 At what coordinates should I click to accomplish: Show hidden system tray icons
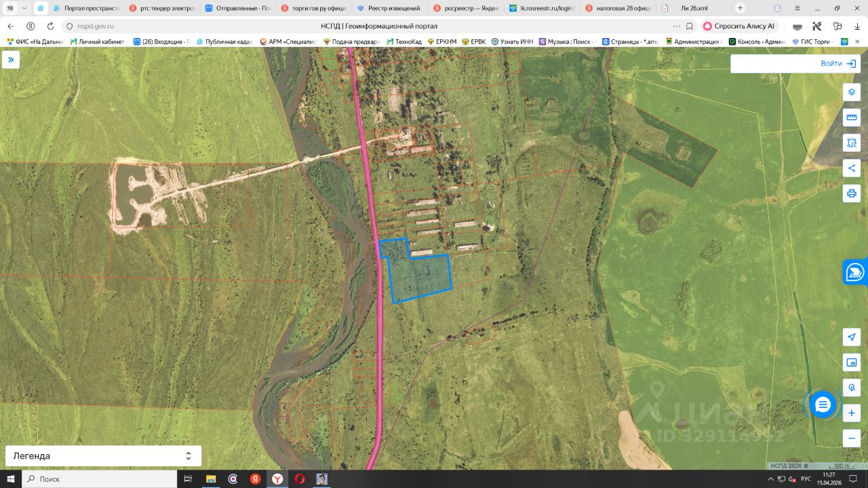click(771, 479)
